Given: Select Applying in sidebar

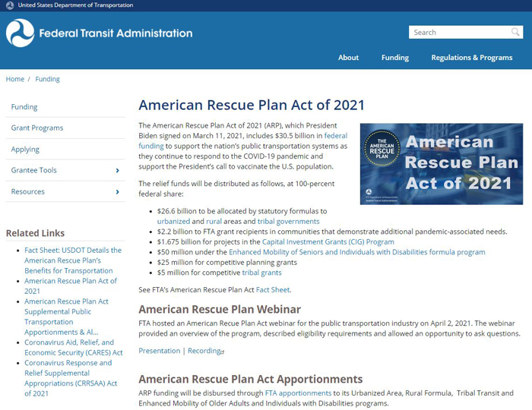Looking at the screenshot, I should click(25, 149).
